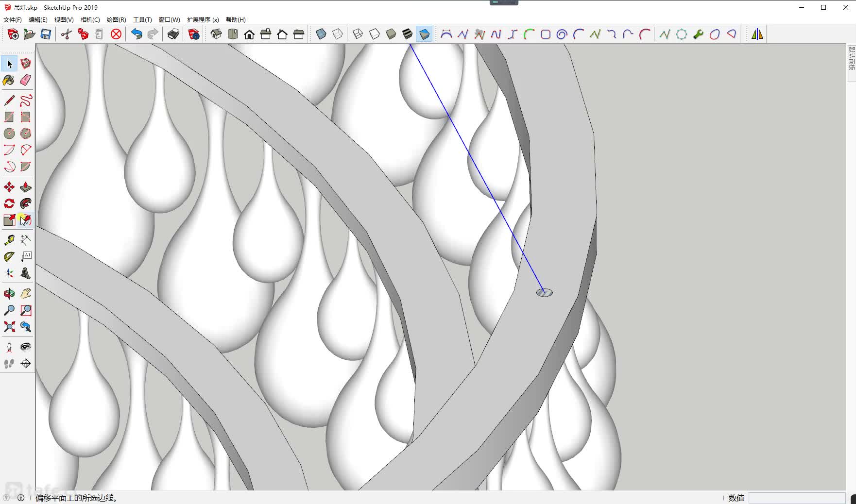Screen dimensions: 856x504
Task: Click the Cut scissors icon
Action: click(x=67, y=34)
